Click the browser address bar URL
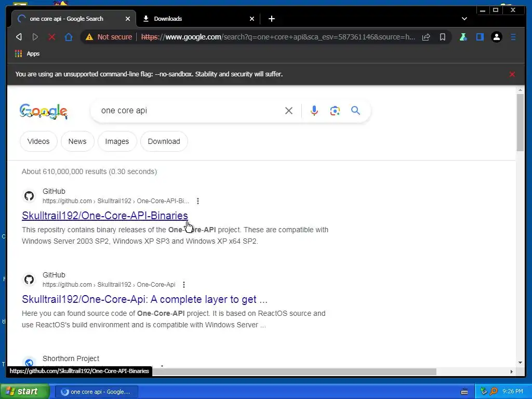 pyautogui.click(x=278, y=37)
